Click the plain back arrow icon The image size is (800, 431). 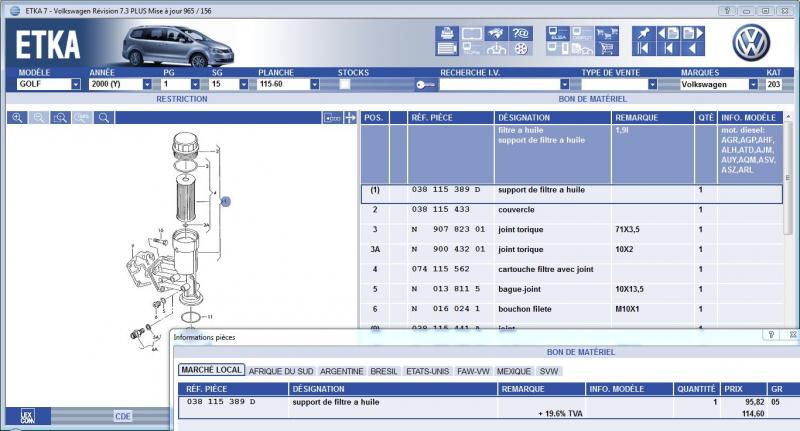pyautogui.click(x=693, y=48)
